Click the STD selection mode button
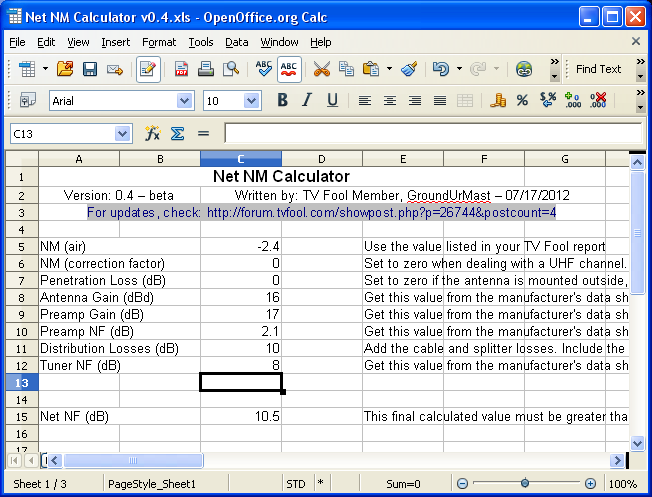The image size is (652, 497). (296, 483)
